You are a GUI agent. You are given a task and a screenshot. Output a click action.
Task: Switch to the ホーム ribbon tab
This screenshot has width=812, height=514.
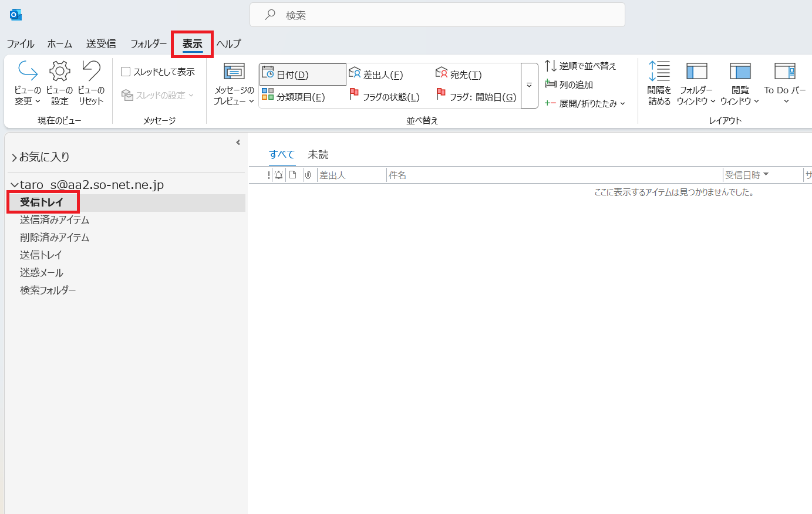(x=60, y=44)
